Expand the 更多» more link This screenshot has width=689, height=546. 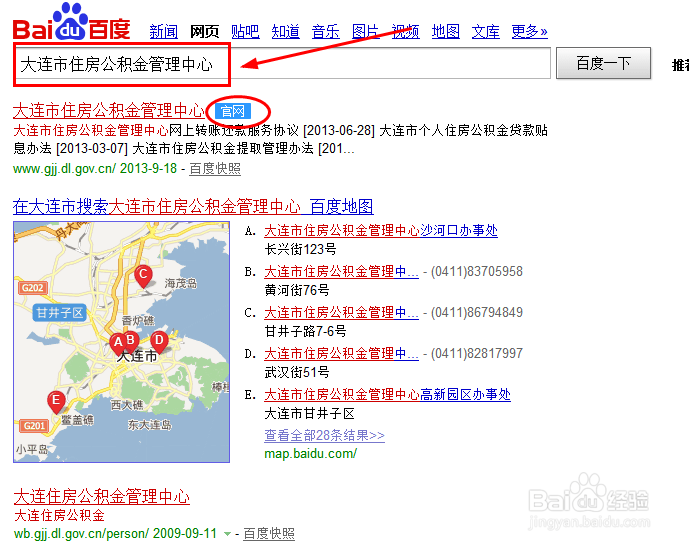point(529,32)
